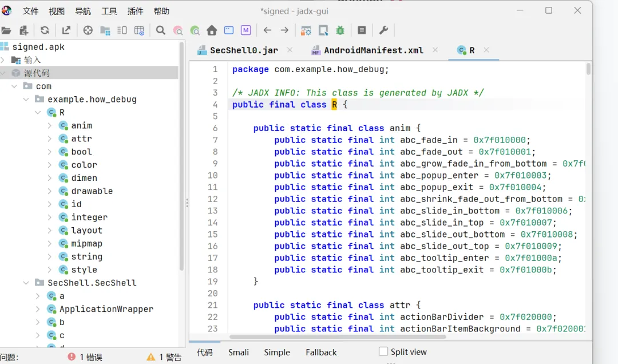Screen dimensions: 618x364
Task: Collapse the com package node
Action: (x=14, y=86)
